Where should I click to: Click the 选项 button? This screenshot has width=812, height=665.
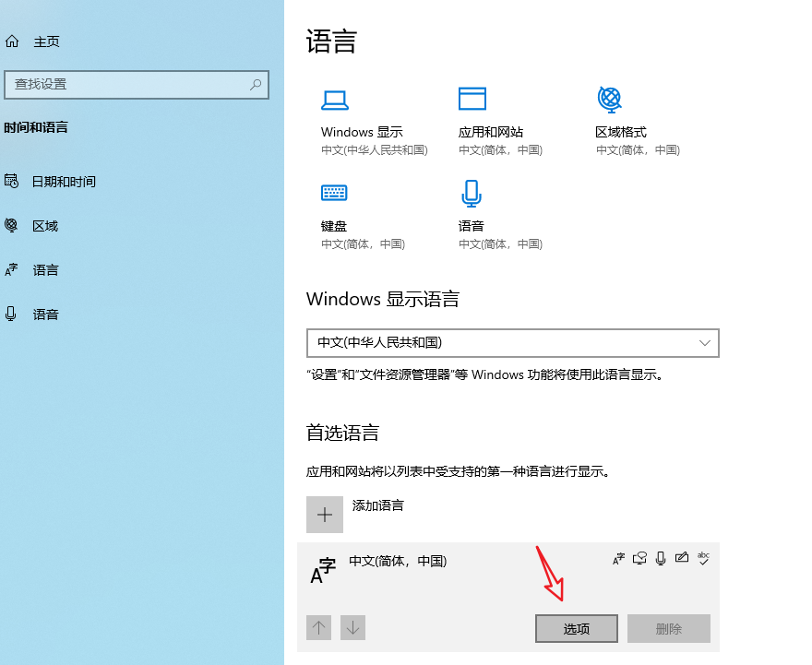pyautogui.click(x=577, y=629)
